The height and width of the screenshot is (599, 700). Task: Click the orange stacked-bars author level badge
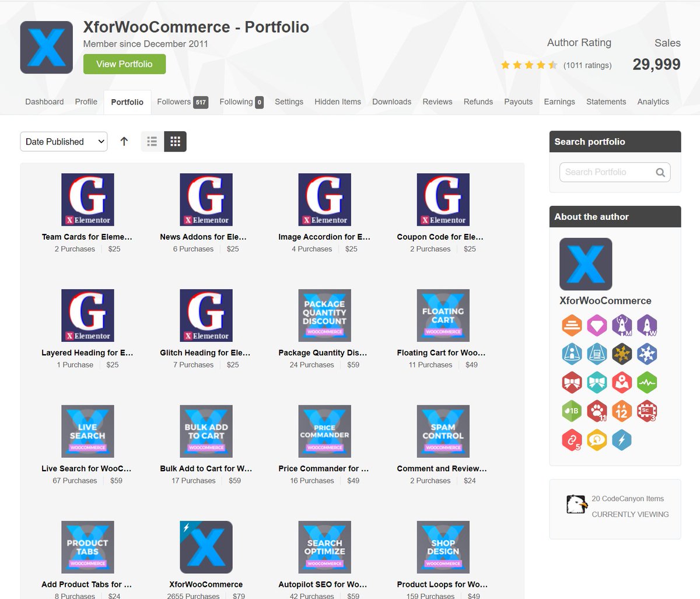[572, 325]
